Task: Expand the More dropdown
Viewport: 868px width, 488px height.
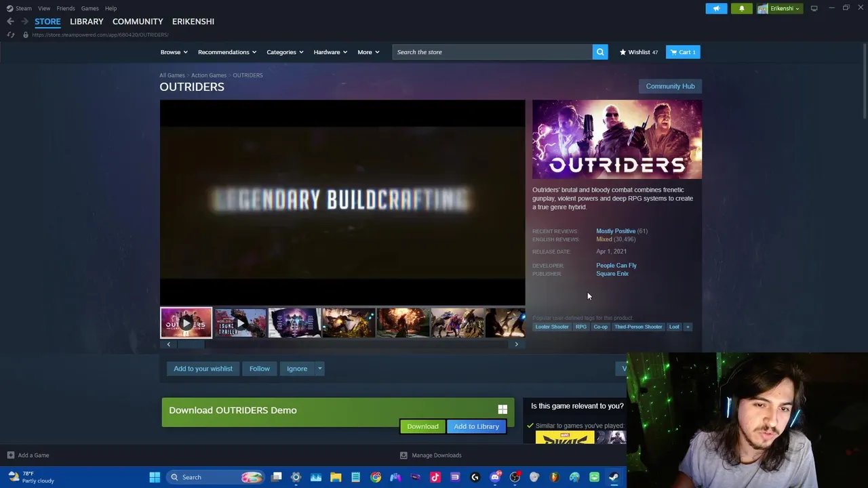Action: (368, 52)
